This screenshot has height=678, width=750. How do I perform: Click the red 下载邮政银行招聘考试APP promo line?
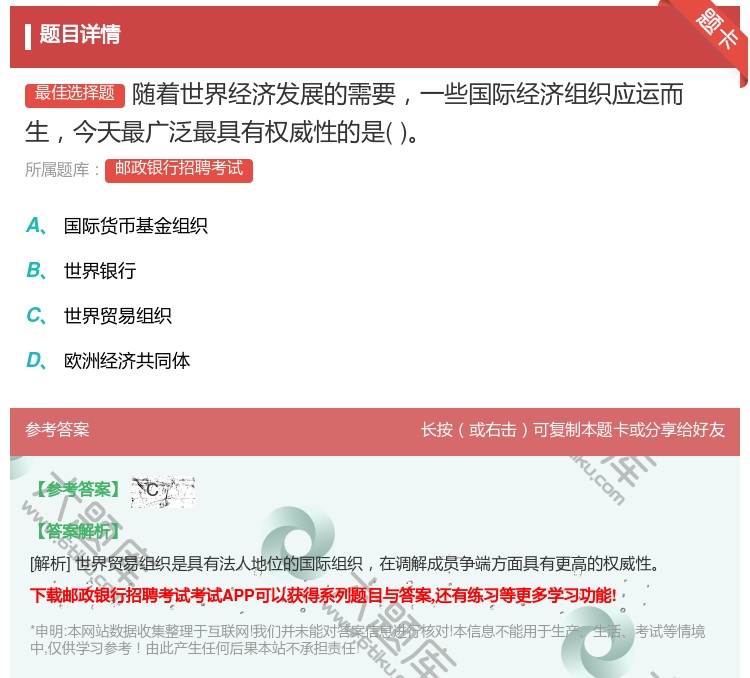(x=323, y=596)
